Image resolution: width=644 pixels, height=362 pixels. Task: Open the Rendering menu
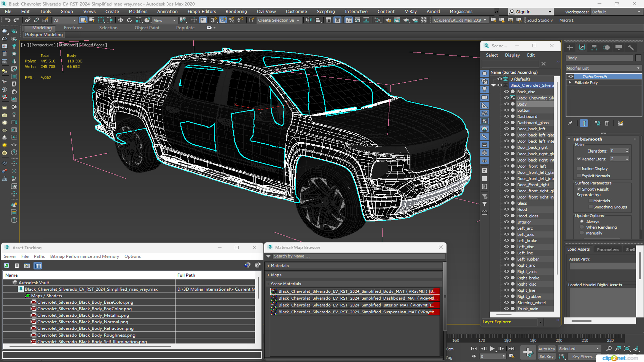point(236,11)
